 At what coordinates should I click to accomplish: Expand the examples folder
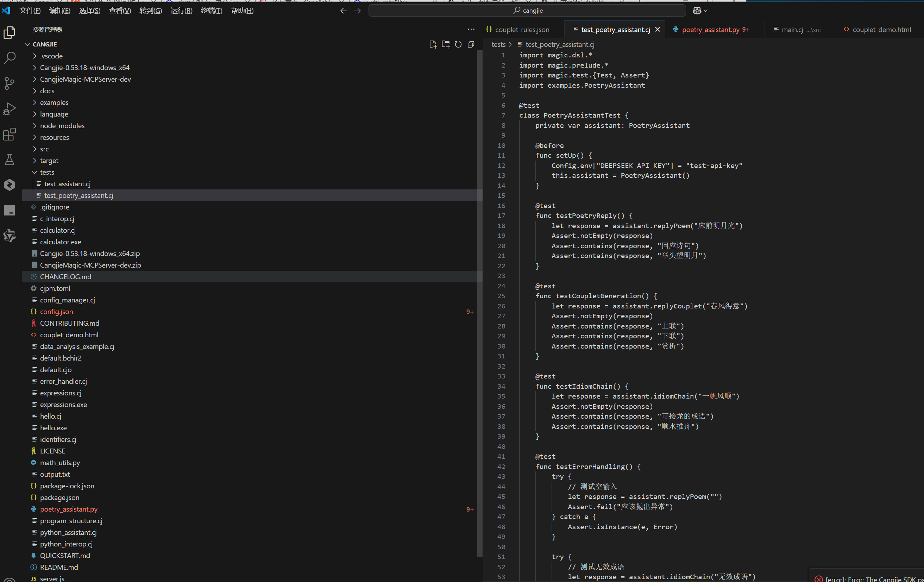coord(54,102)
